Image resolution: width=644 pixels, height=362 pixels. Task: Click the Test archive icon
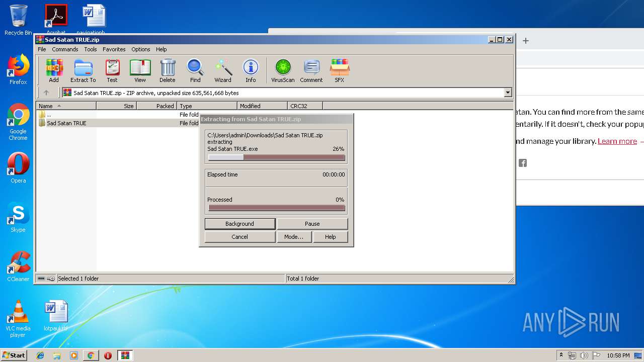[112, 70]
